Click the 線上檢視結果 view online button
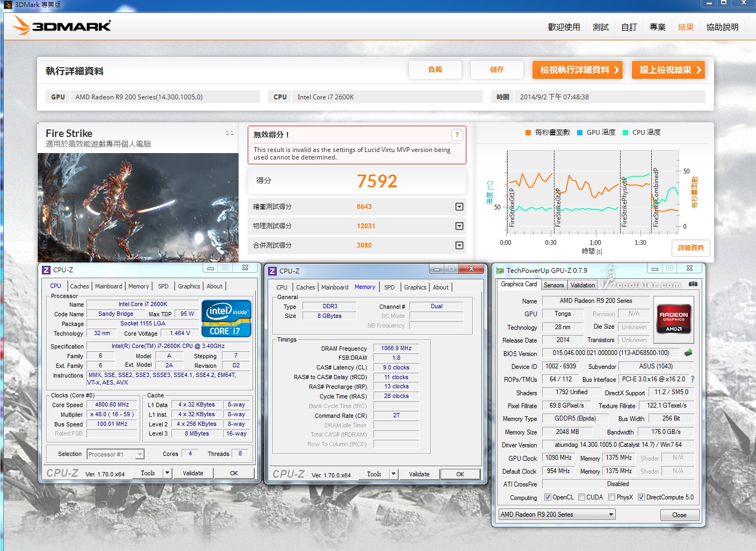756x551 pixels. click(668, 70)
